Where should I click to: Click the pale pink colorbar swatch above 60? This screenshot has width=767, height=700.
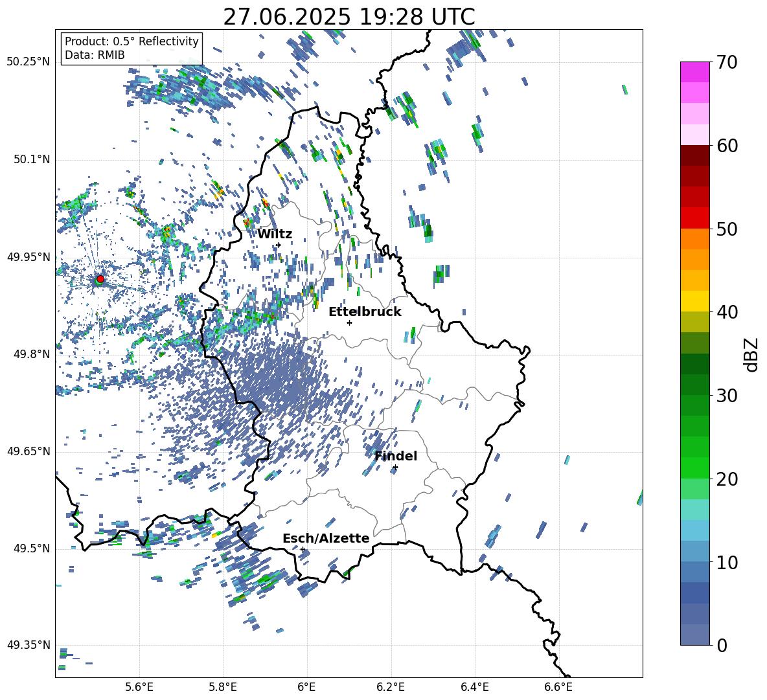pos(694,135)
